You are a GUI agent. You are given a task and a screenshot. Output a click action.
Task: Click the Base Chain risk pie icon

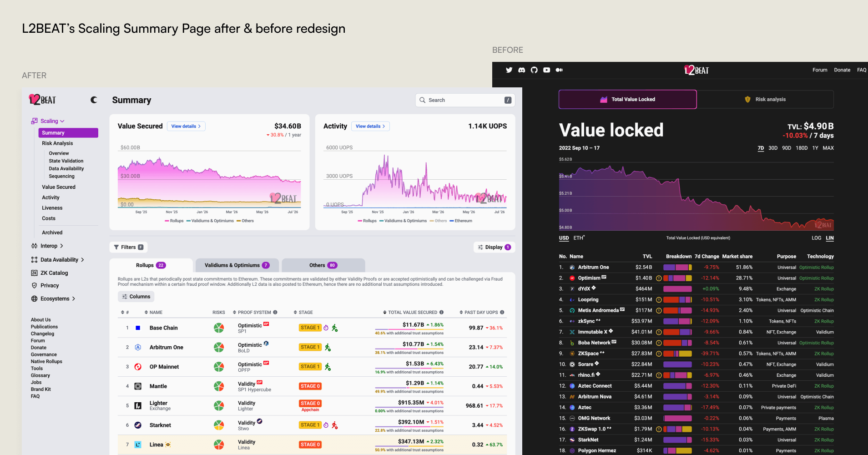point(219,328)
